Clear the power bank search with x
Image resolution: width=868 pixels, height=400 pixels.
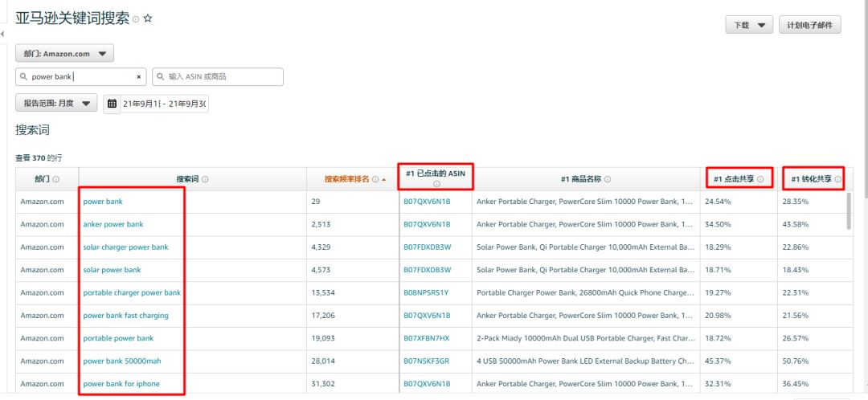click(138, 77)
